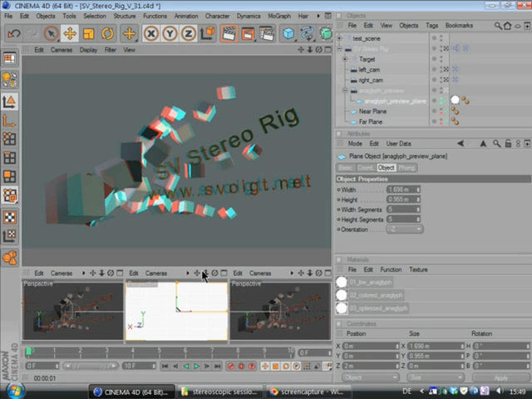Go back with the Attributes left arrow
The width and height of the screenshot is (532, 399).
coord(460,144)
